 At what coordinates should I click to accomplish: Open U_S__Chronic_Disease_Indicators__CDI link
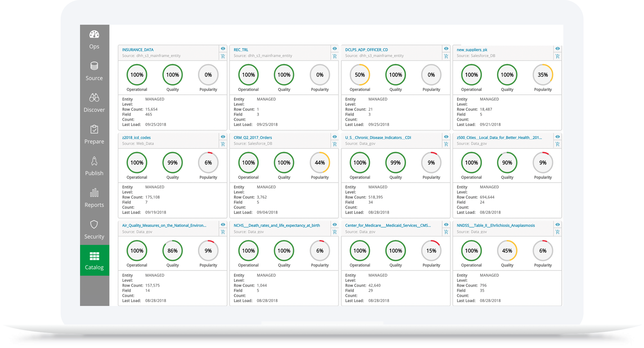(378, 137)
